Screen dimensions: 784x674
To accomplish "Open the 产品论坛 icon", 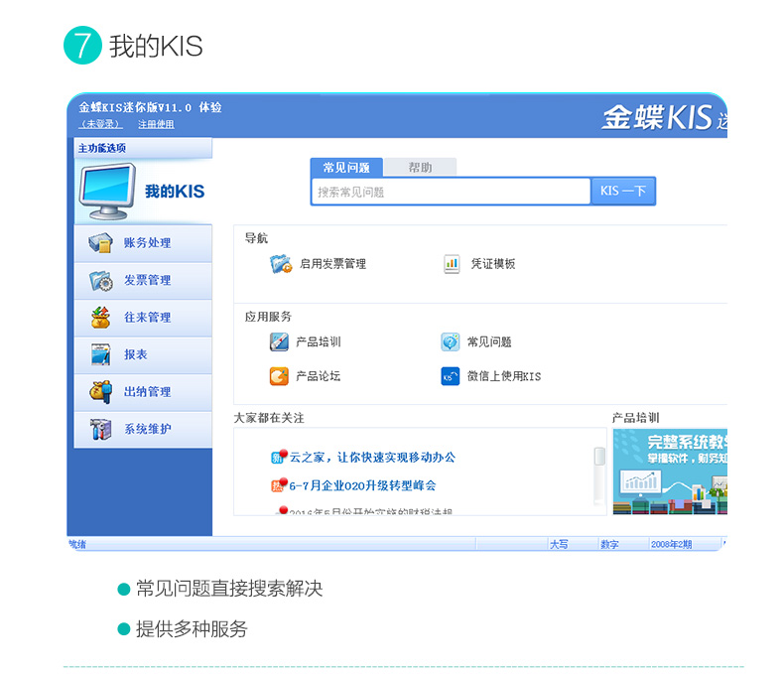I will tap(279, 376).
